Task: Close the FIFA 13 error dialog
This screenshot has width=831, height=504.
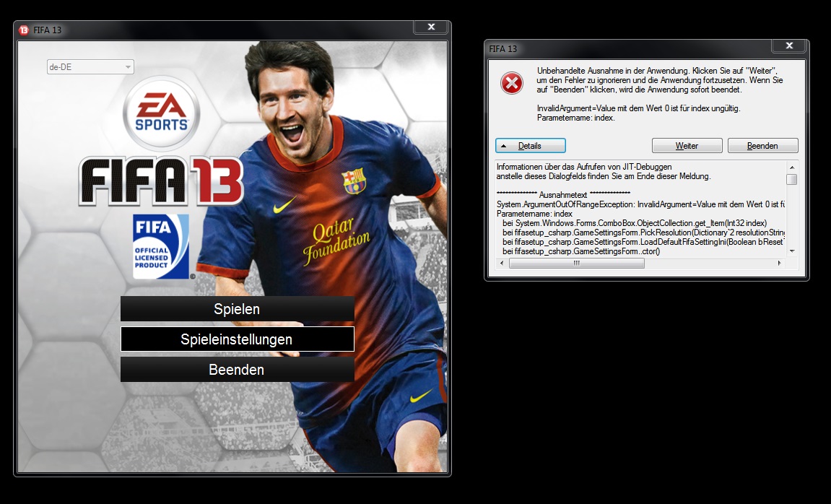Action: pyautogui.click(x=789, y=45)
